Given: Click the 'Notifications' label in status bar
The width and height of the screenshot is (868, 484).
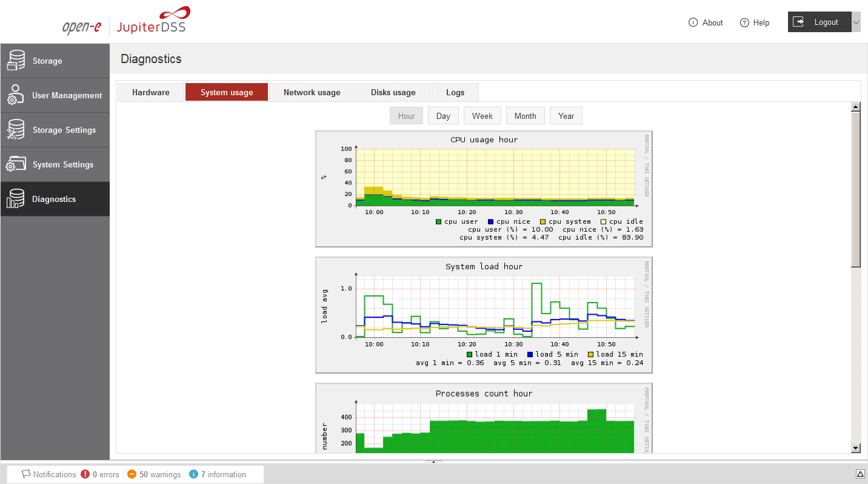Looking at the screenshot, I should tap(55, 474).
